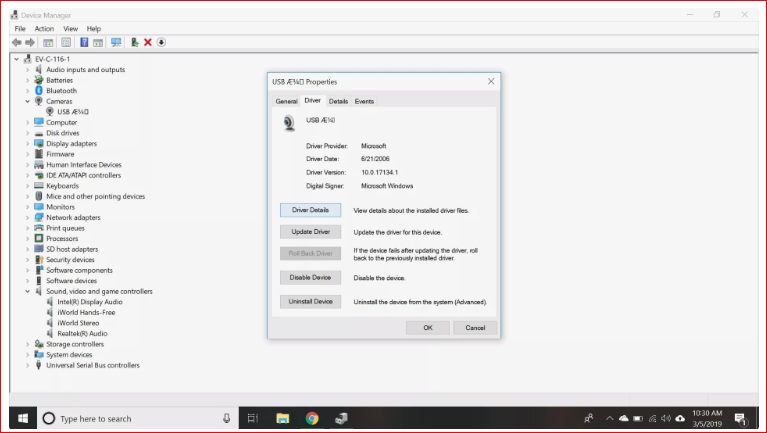Open the People icon in the system tray
This screenshot has width=767, height=433.
589,418
